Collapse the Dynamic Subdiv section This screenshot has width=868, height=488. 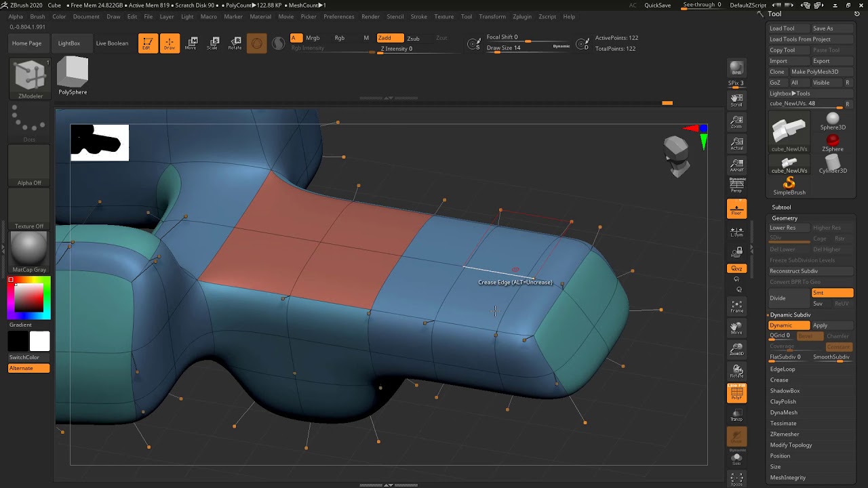[790, 315]
